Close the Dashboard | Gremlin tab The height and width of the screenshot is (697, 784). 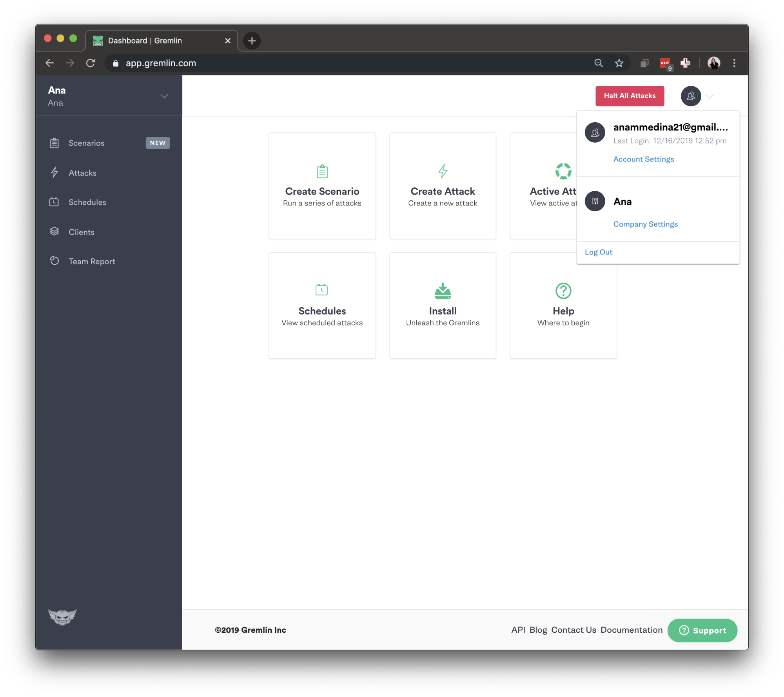pyautogui.click(x=228, y=41)
